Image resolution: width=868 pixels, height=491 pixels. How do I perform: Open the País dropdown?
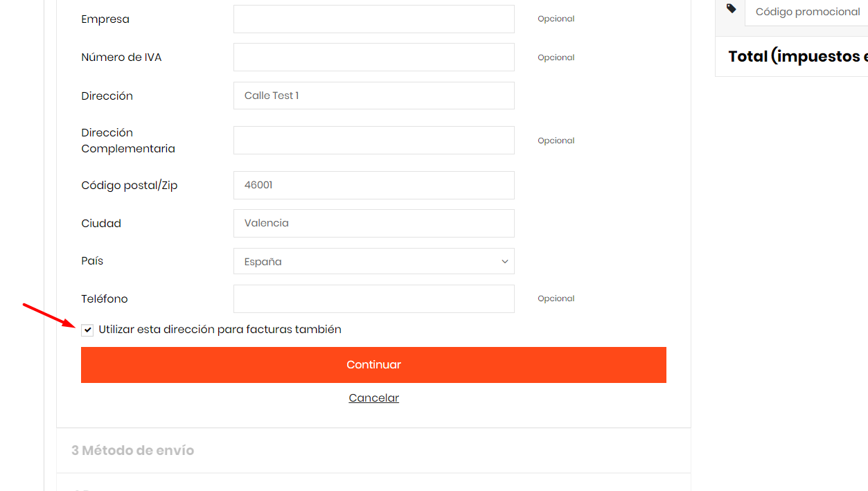pyautogui.click(x=373, y=262)
